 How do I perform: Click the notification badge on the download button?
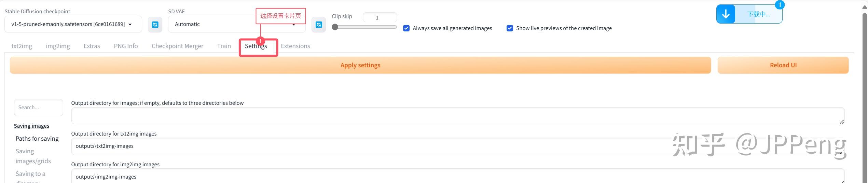[780, 5]
